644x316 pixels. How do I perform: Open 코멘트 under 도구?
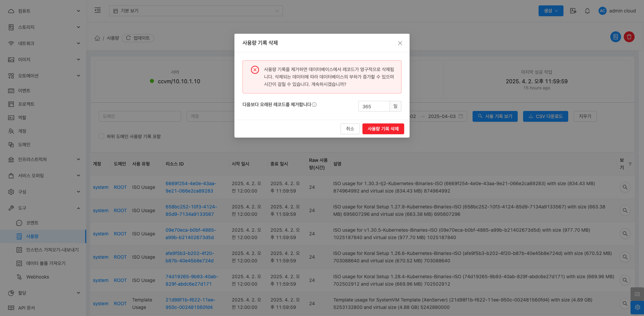[43, 223]
